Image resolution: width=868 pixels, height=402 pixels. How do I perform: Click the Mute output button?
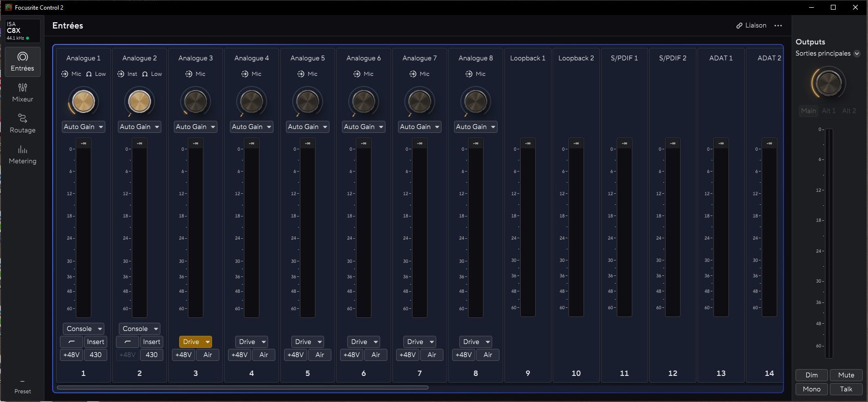846,375
